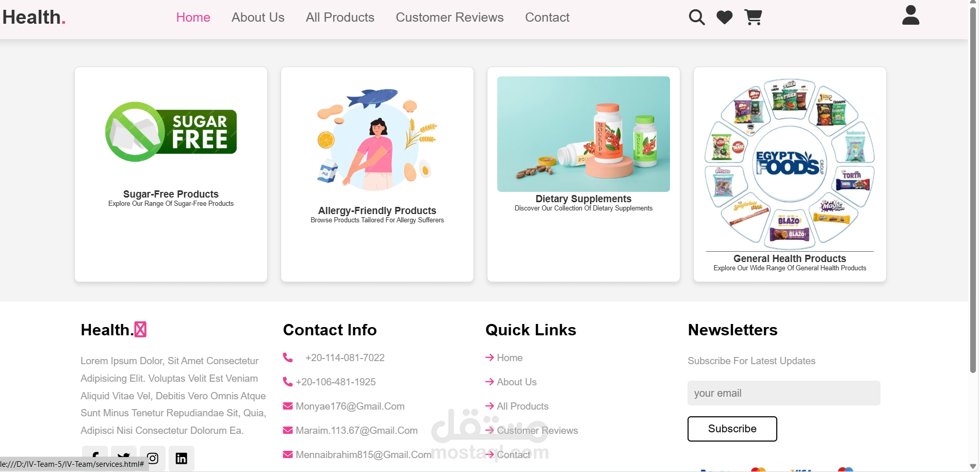Open About Us in the top navigation

tap(258, 18)
